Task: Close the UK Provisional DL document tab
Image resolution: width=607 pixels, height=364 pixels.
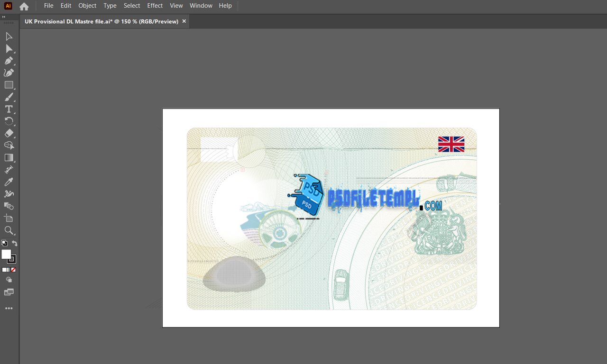Action: click(184, 21)
